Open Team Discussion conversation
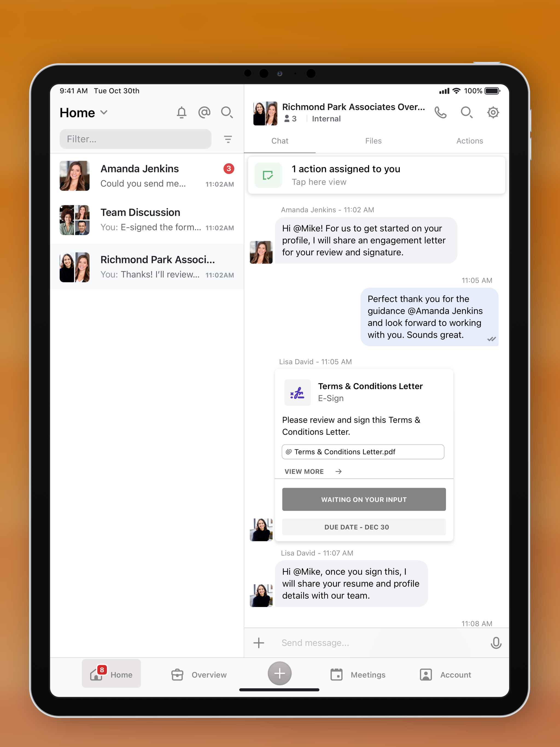Image resolution: width=560 pixels, height=747 pixels. tap(147, 220)
